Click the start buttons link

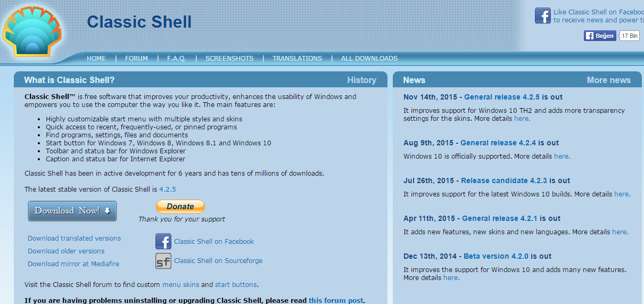click(x=236, y=285)
